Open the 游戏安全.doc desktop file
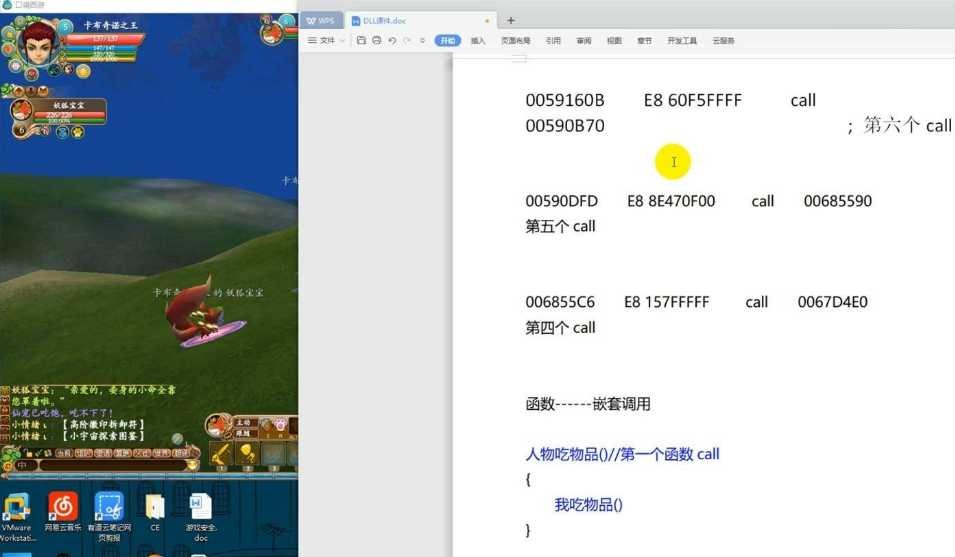 (x=200, y=517)
